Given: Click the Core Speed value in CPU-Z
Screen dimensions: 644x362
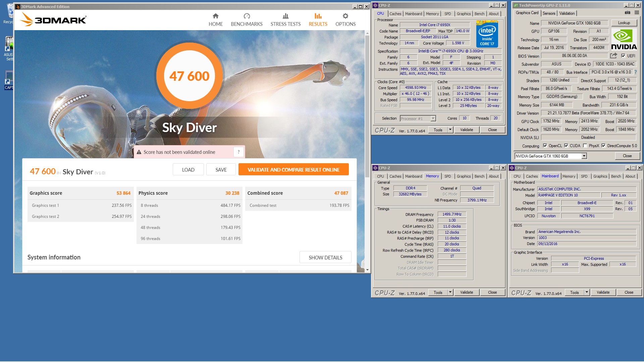Looking at the screenshot, I should pos(416,88).
